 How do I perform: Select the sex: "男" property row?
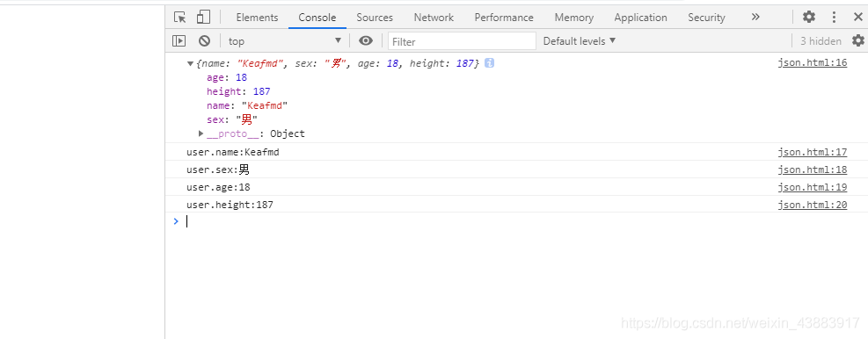[x=232, y=119]
